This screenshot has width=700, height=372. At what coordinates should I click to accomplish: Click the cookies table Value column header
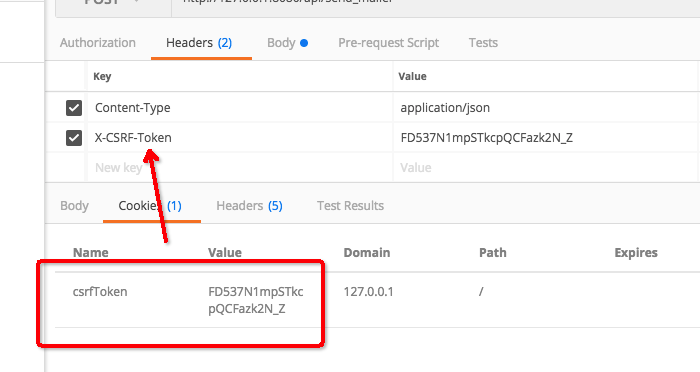[225, 253]
